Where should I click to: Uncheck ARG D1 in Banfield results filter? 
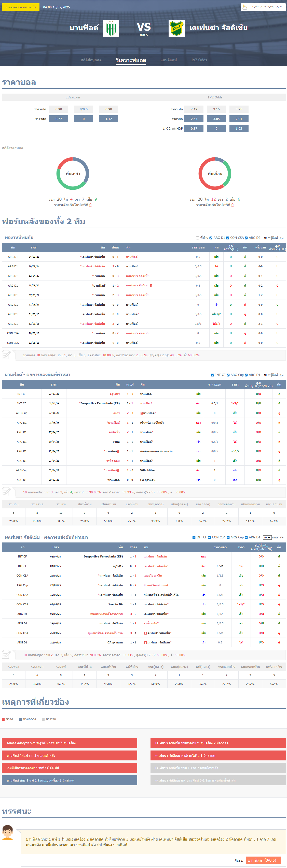(246, 375)
